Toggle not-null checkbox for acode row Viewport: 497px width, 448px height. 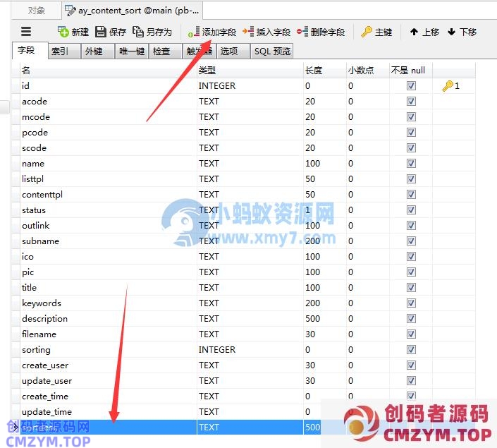411,102
